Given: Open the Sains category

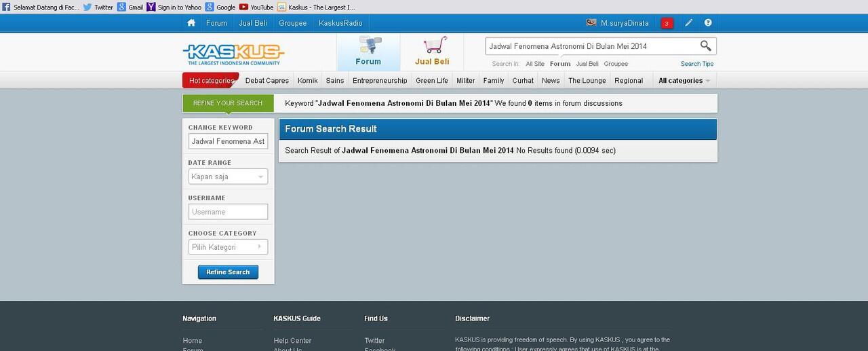Looking at the screenshot, I should point(335,80).
